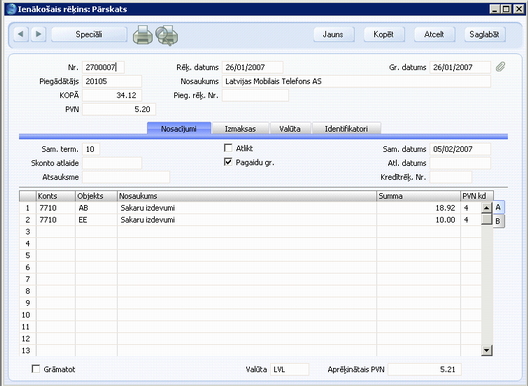The image size is (528, 386).
Task: Click the Aprēķinātais PVN field 5.21
Action: click(x=425, y=369)
